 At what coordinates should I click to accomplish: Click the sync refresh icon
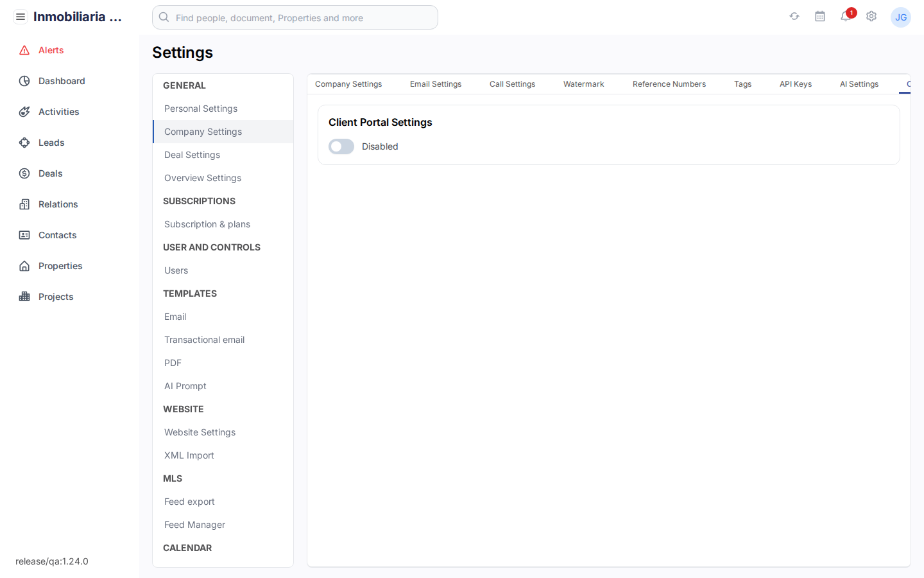point(794,17)
